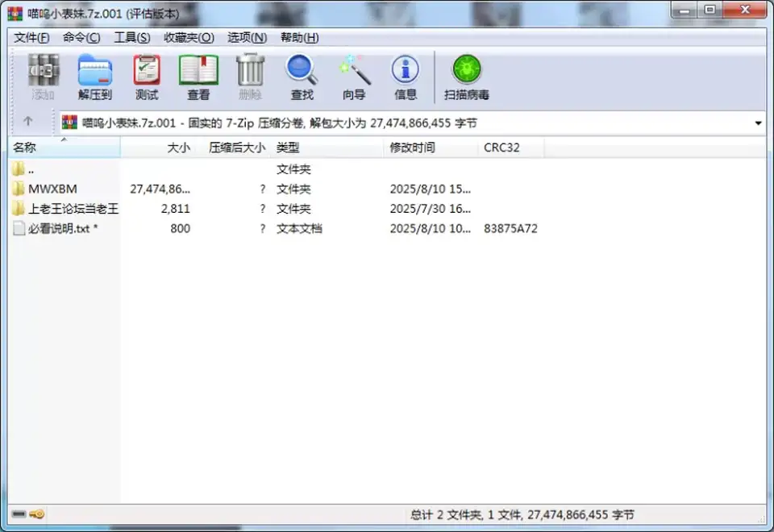
Task: Click the 文件夹 type of MWXBM row
Action: coord(293,189)
